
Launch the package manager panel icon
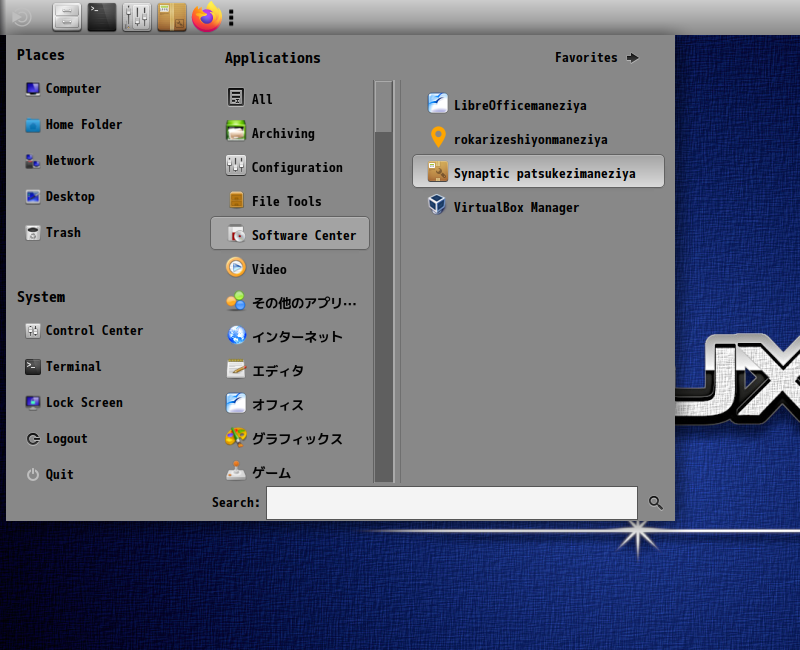(172, 17)
